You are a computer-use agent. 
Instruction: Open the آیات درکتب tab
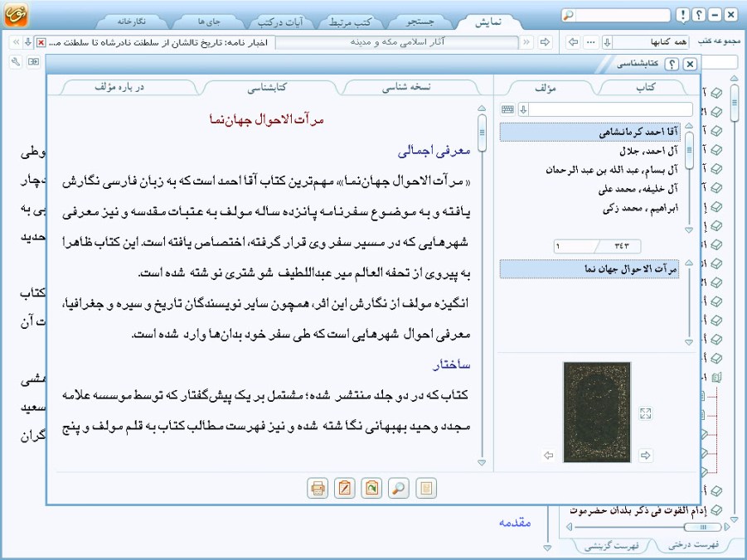click(280, 22)
